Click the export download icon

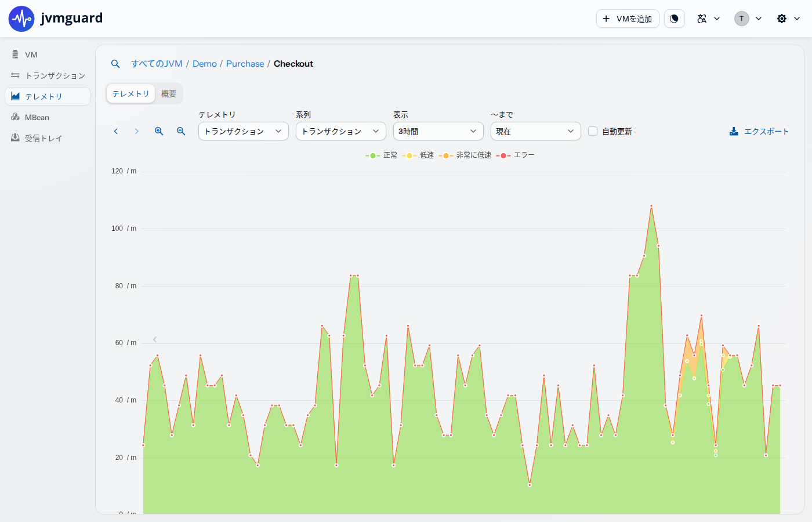pyautogui.click(x=734, y=132)
